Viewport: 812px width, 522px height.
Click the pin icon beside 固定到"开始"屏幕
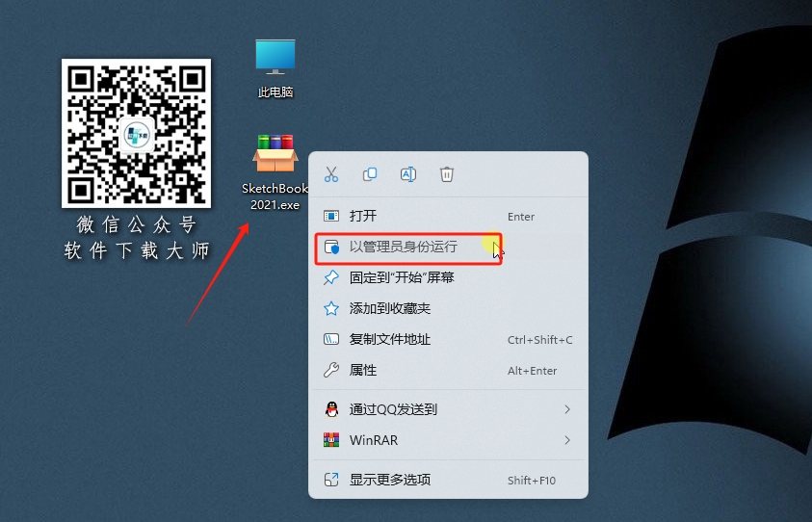pyautogui.click(x=331, y=277)
